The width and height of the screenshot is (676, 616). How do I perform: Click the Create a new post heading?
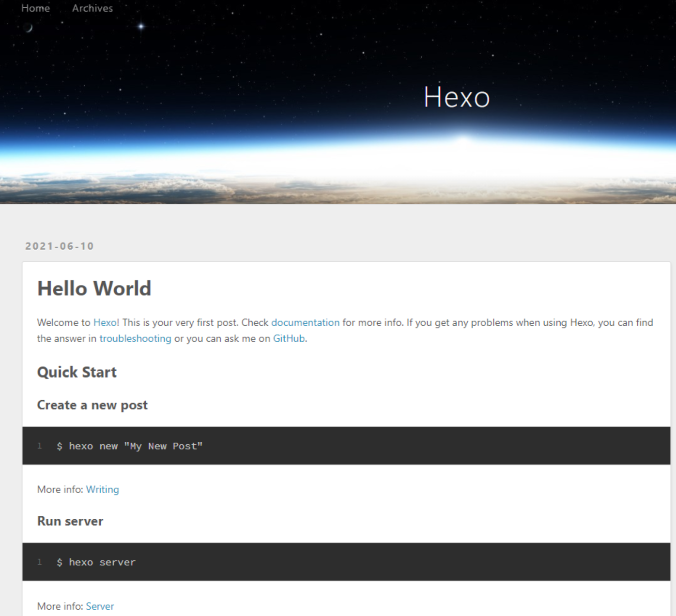point(92,405)
